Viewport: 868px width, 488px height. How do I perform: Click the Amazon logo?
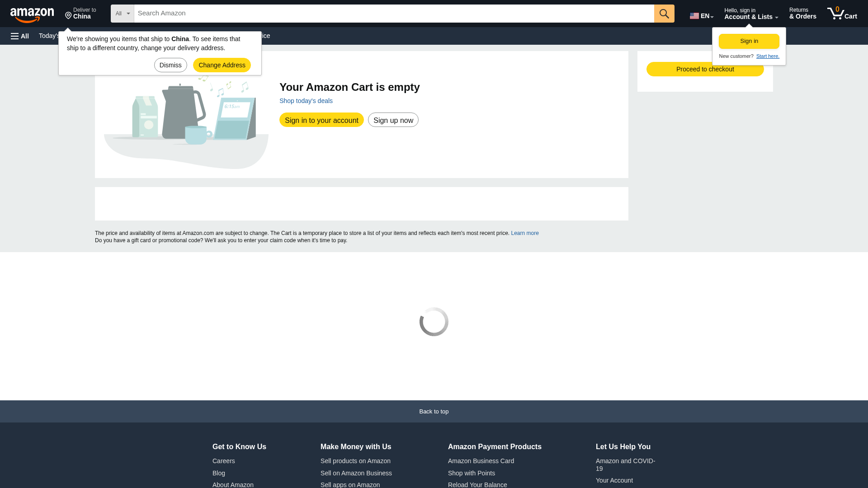coord(32,14)
